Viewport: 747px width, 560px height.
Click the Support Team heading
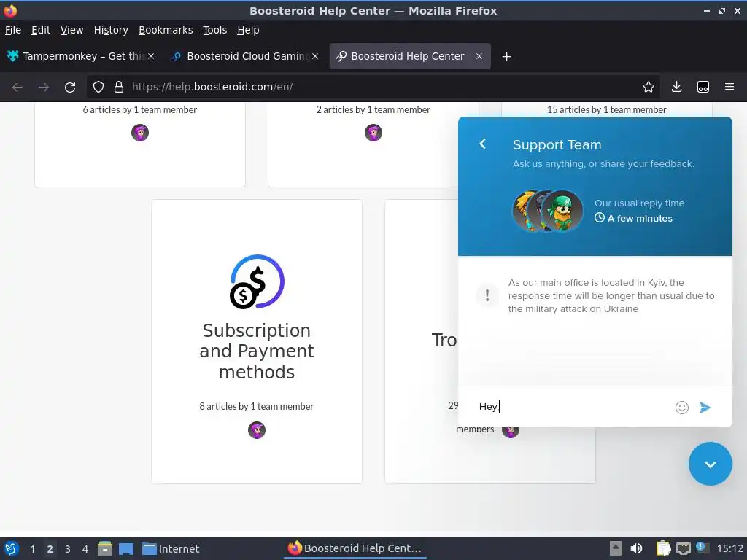(557, 145)
